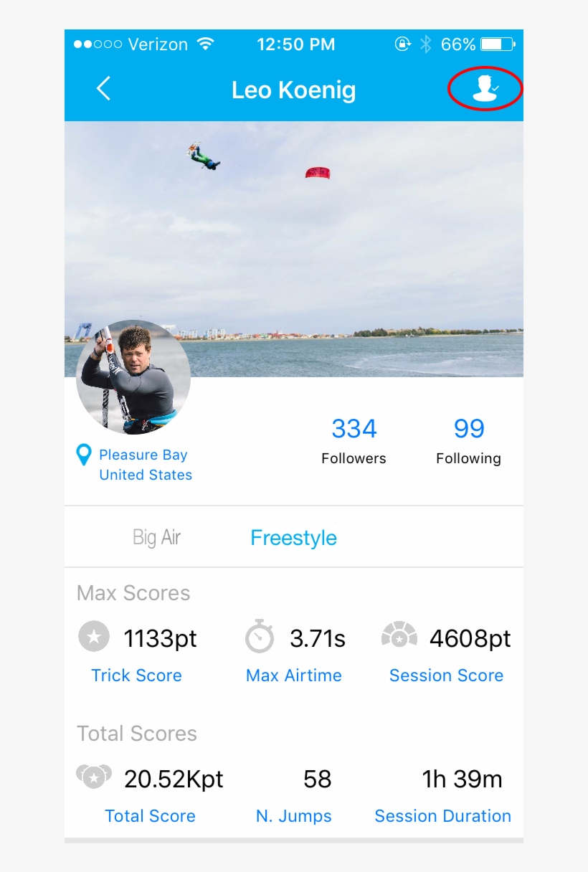Switch to the Big Air tab
The height and width of the screenshot is (872, 588).
point(157,537)
